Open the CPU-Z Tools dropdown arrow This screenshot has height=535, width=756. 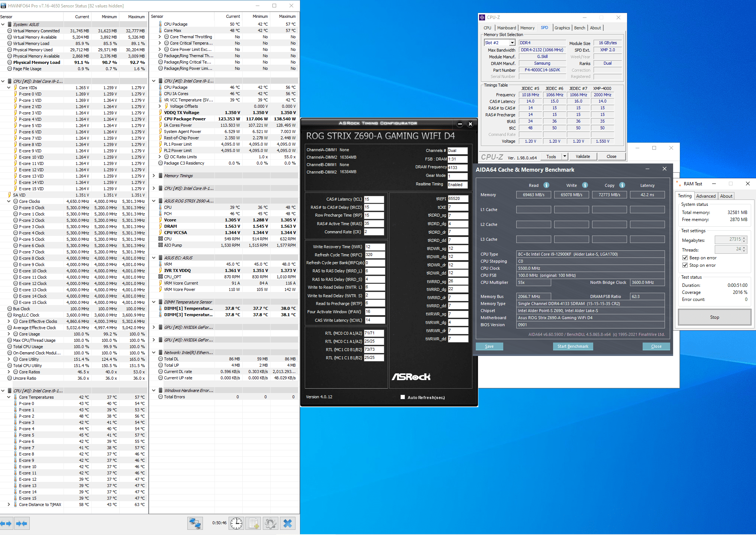(565, 156)
